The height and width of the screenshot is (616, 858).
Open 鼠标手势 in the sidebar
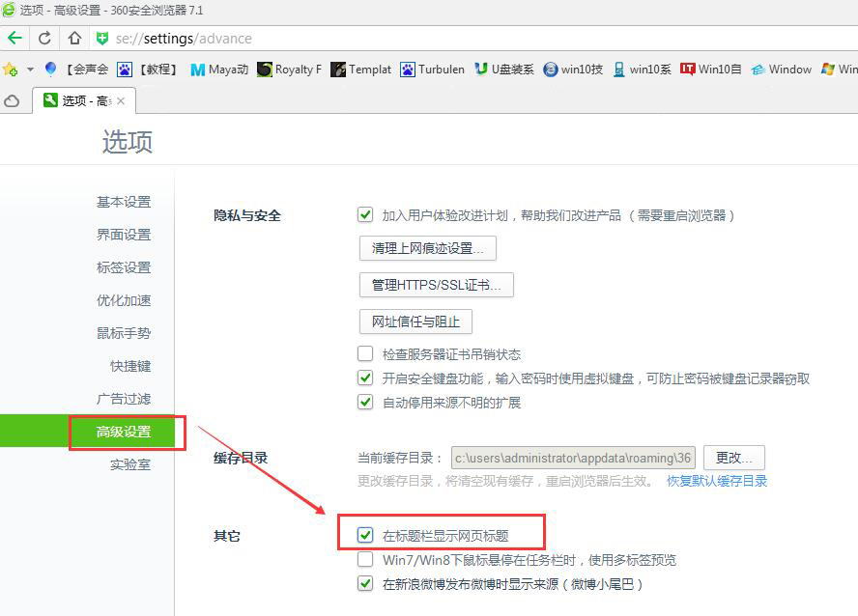click(x=124, y=333)
